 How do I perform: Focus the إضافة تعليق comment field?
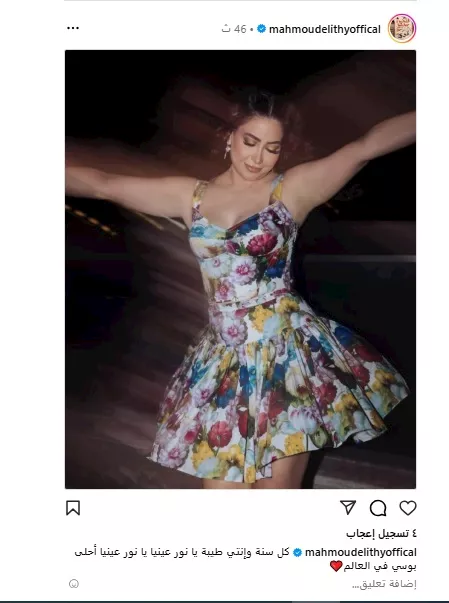[x=384, y=584]
